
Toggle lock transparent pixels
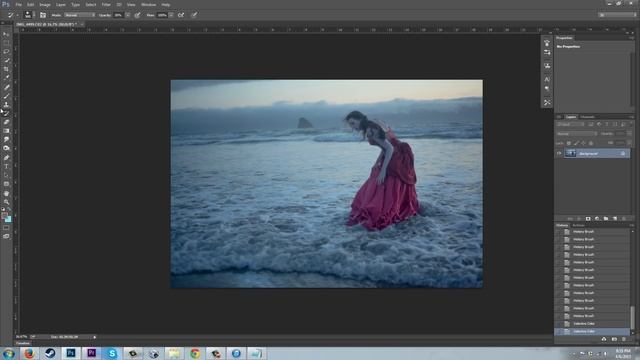(569, 143)
